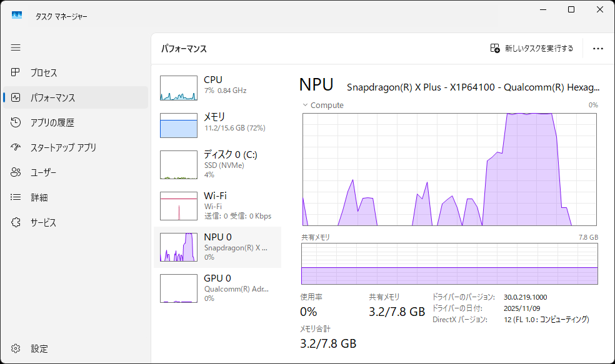Viewport: 615px width, 364px height.
Task: Open the 詳細 (Details) page icon
Action: pos(15,197)
